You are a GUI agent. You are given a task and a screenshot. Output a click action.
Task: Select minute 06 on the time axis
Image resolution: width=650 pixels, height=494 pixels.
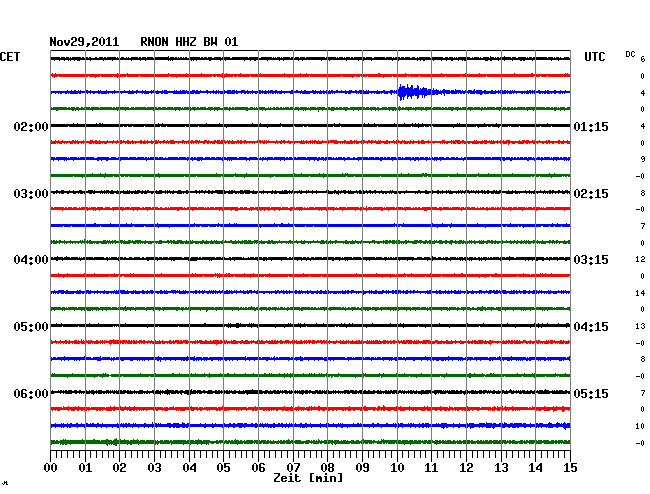click(258, 467)
